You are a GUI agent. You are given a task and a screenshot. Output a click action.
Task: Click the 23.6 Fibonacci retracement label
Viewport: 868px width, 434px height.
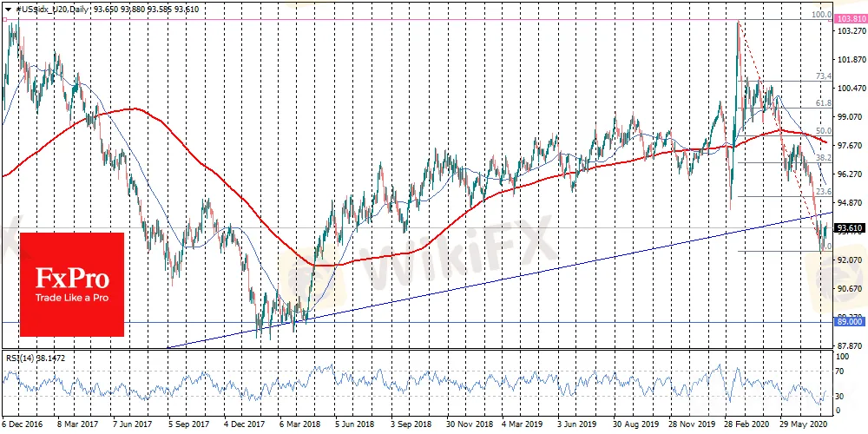(824, 192)
